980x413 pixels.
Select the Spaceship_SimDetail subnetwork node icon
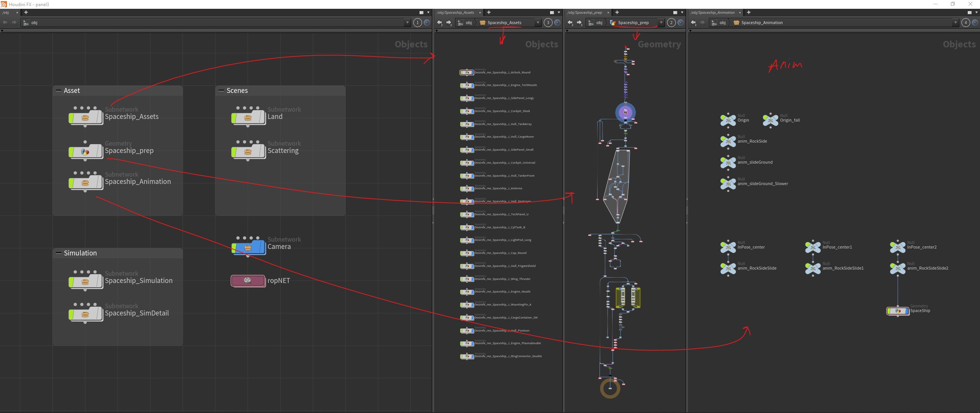tap(86, 314)
